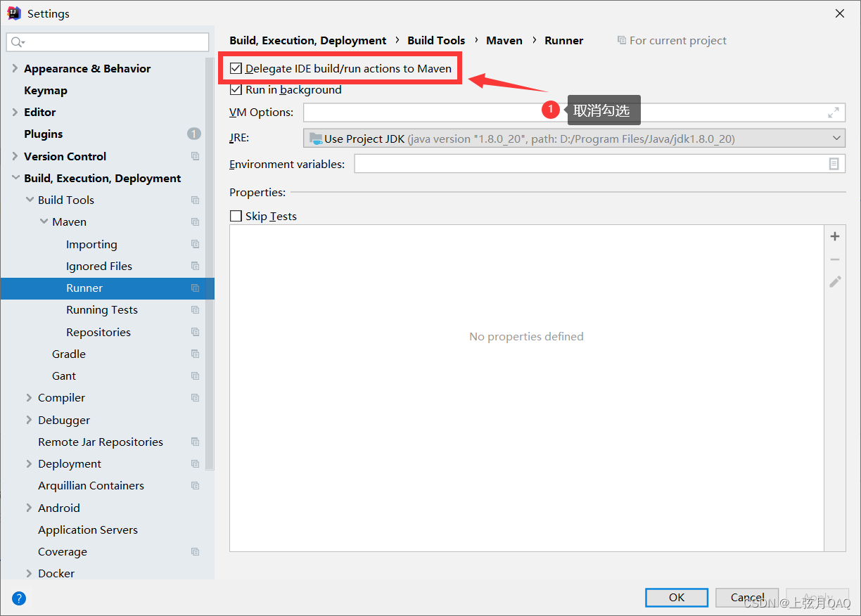Click project-level icon beside Importing

196,244
